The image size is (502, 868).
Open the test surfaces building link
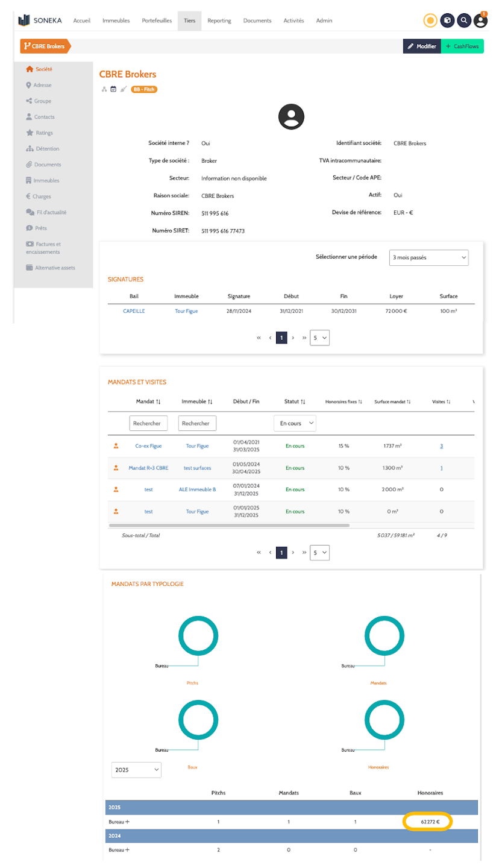pos(197,468)
